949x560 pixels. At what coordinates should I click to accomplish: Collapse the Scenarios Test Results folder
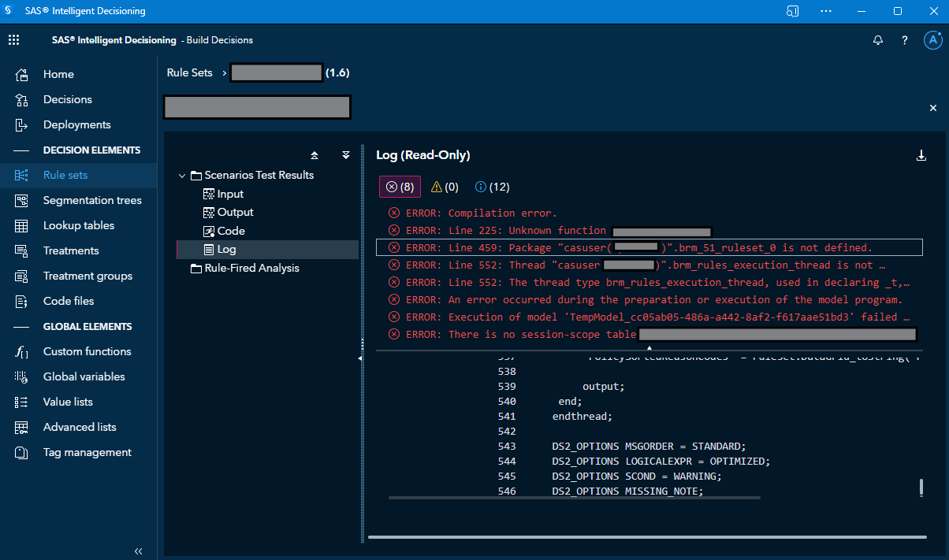click(182, 176)
